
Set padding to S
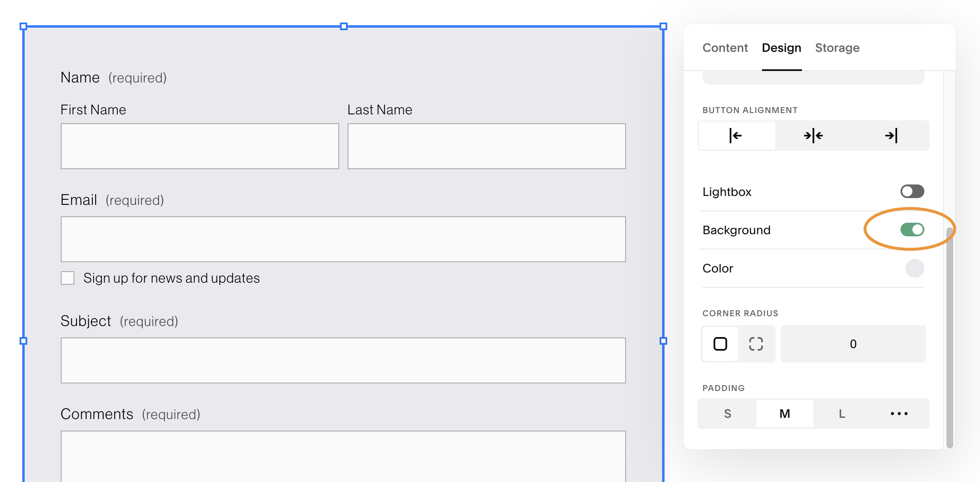click(727, 414)
